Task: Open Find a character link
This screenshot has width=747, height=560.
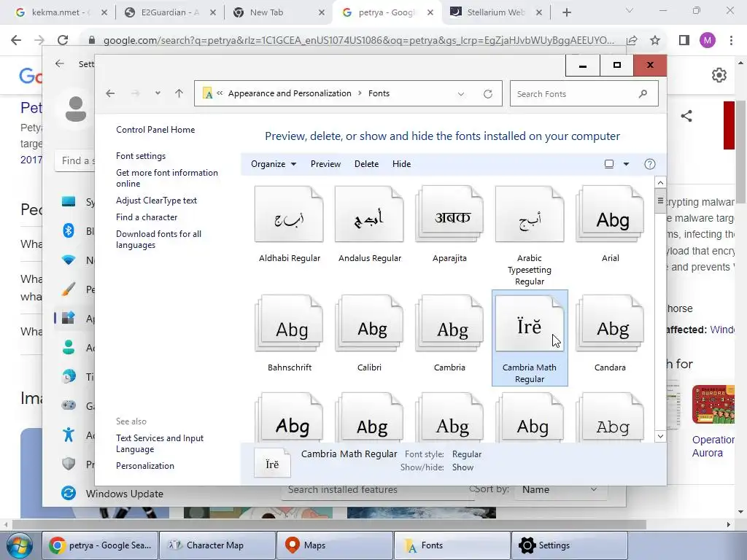Action: pyautogui.click(x=147, y=217)
